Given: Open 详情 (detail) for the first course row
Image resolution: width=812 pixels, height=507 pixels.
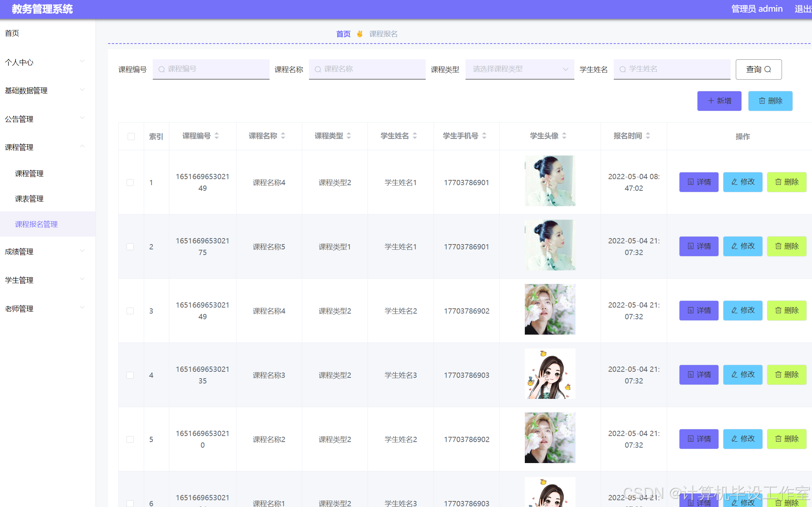Looking at the screenshot, I should point(698,182).
